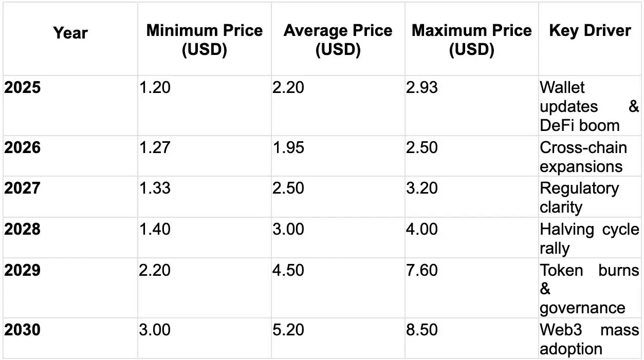Click the Minimum Price (USD) header
The image size is (644, 360).
pos(204,40)
